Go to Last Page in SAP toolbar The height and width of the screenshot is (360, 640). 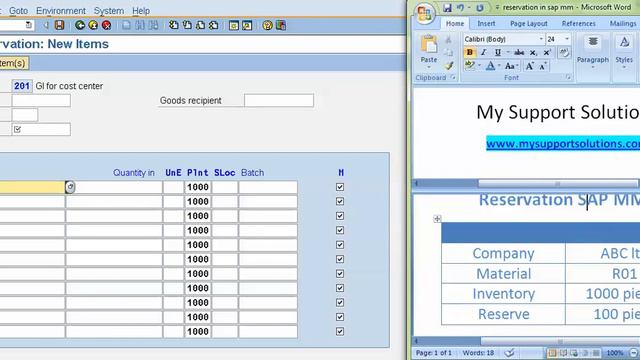pyautogui.click(x=213, y=25)
